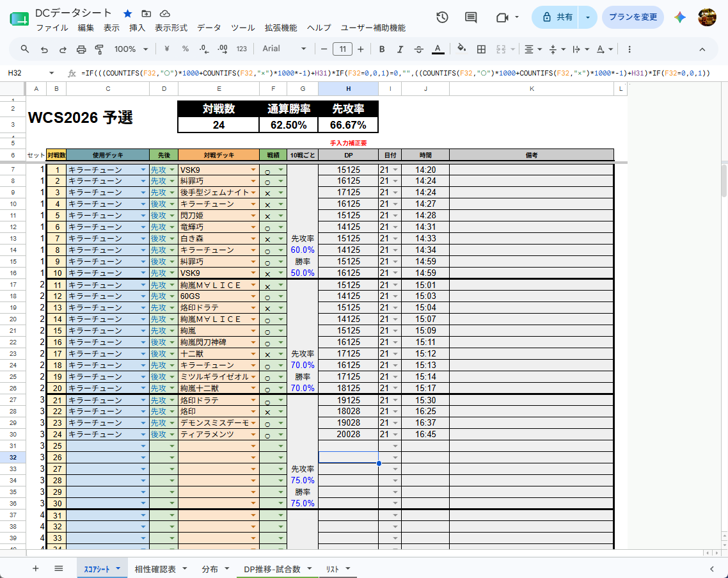Click DP cell showing 20028
Image resolution: width=728 pixels, height=578 pixels.
point(348,435)
